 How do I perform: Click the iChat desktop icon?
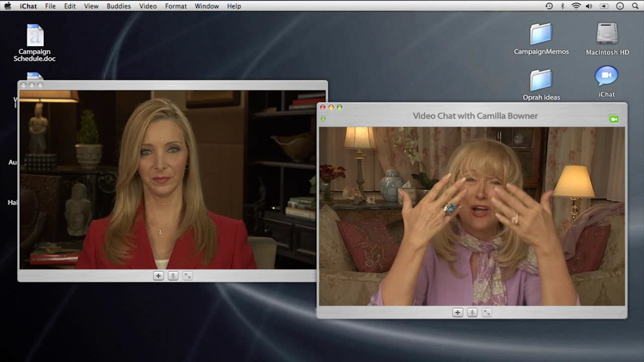point(607,76)
